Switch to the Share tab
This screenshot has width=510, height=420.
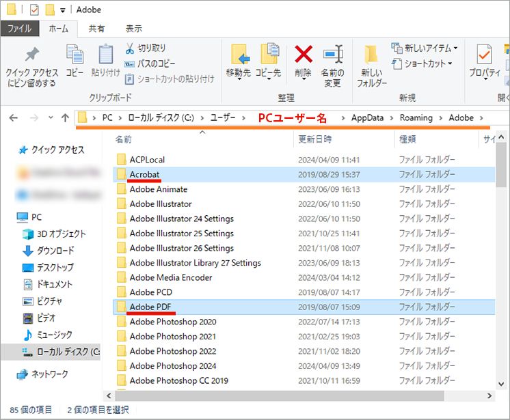pyautogui.click(x=96, y=29)
